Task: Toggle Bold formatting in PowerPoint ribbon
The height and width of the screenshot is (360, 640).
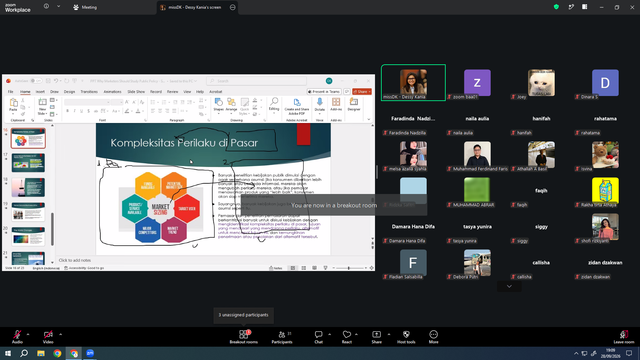Action: pos(67,111)
